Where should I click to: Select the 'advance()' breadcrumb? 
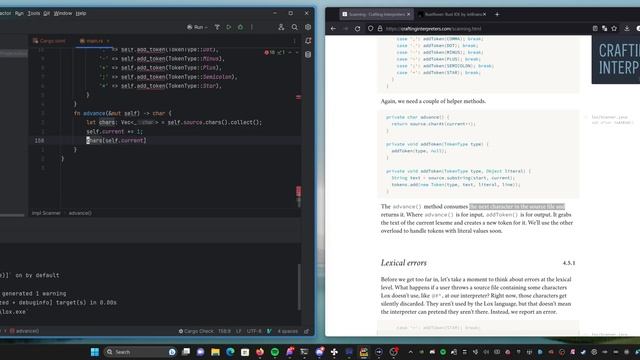point(80,213)
